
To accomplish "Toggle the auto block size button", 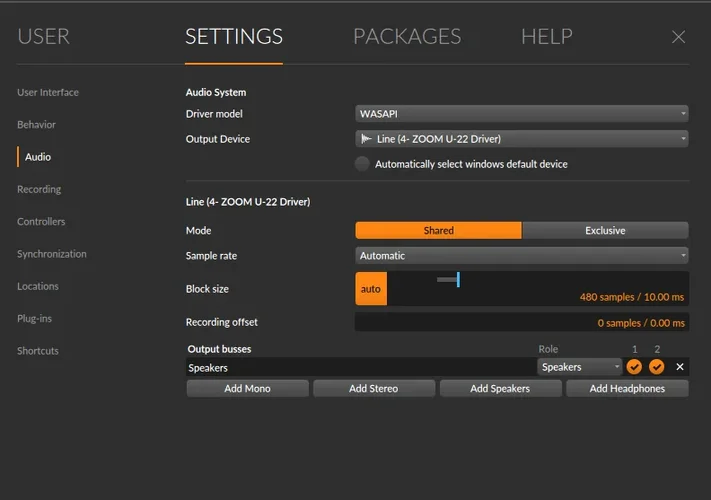I will click(371, 289).
